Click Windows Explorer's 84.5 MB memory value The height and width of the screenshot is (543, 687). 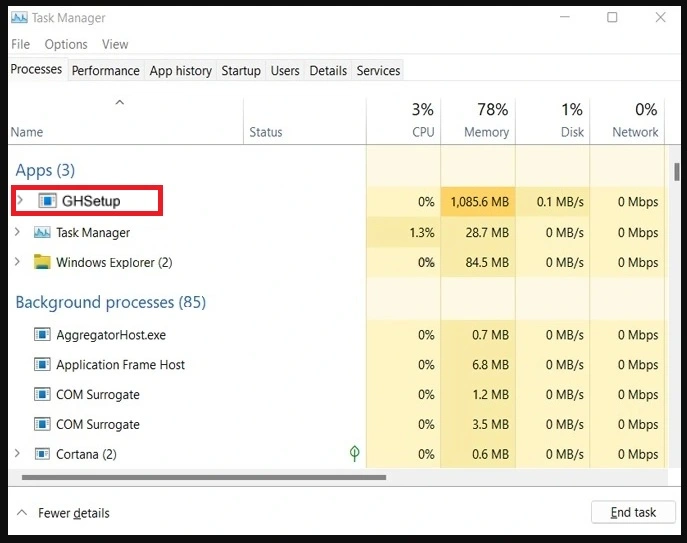[x=487, y=263]
